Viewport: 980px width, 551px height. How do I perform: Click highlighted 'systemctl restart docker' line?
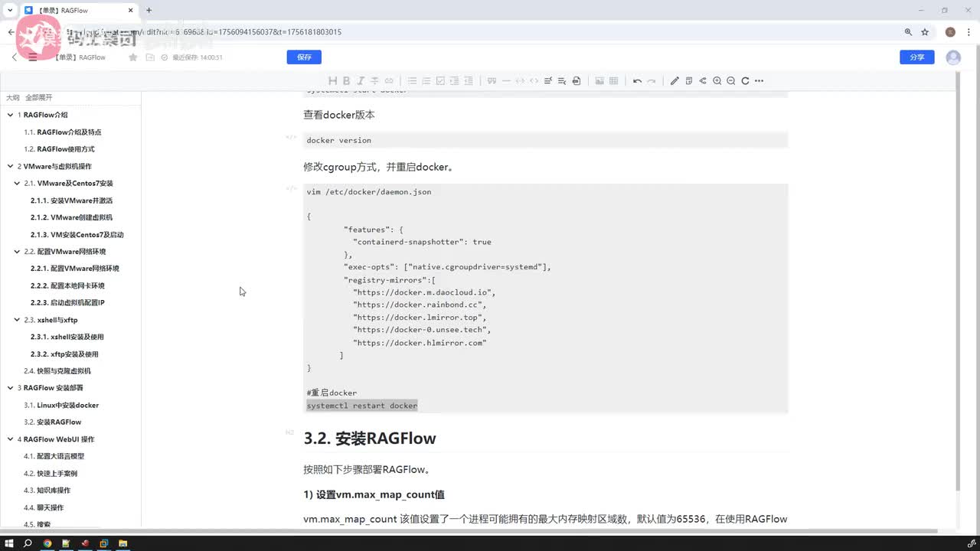(x=362, y=406)
